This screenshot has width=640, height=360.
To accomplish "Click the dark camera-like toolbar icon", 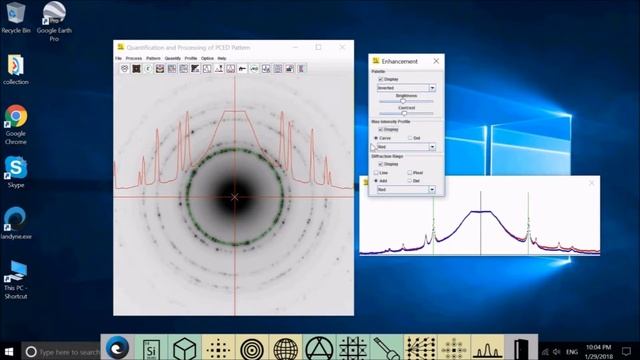I will click(x=290, y=69).
